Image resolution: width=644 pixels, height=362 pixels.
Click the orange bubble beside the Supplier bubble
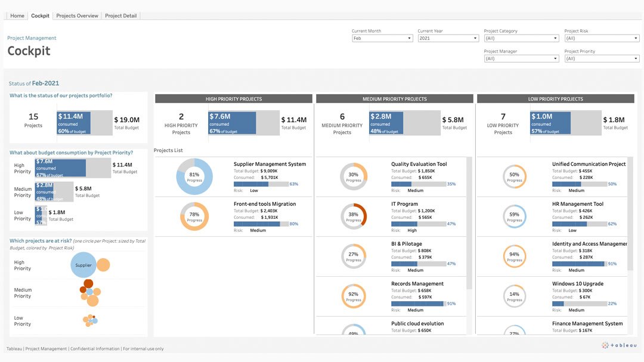(103, 265)
